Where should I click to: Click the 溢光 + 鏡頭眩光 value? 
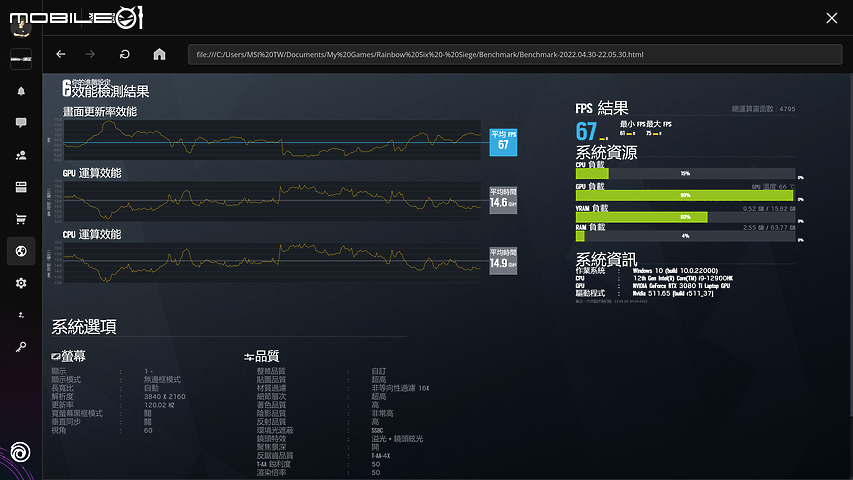(x=397, y=439)
